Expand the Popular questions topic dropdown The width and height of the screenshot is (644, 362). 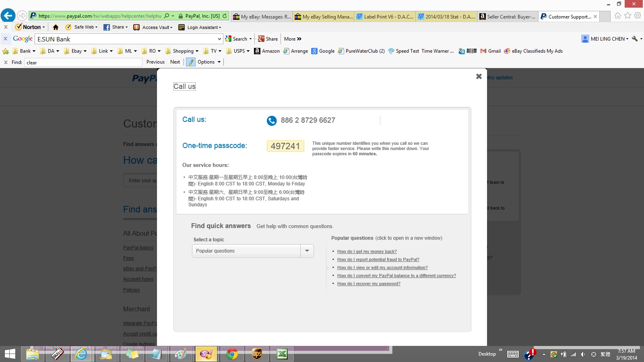coord(307,251)
